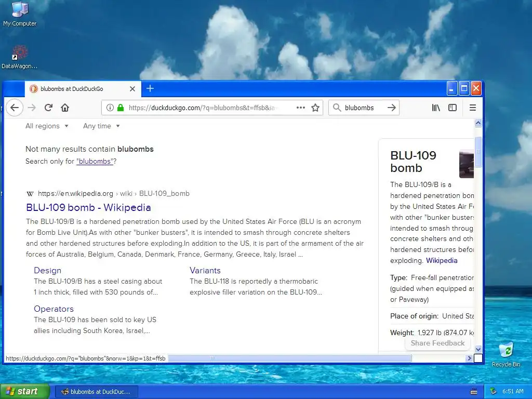Show site information icon in address bar

[x=110, y=108]
